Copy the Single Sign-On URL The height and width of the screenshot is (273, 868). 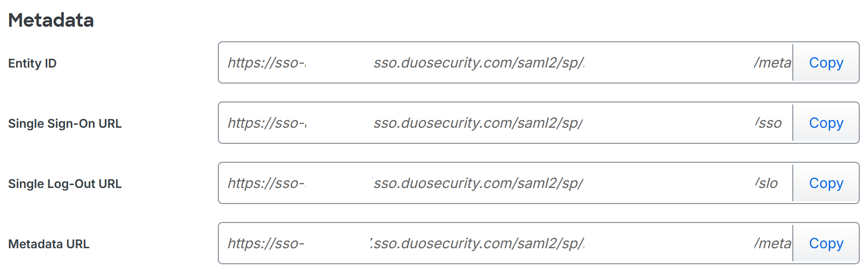coord(826,123)
